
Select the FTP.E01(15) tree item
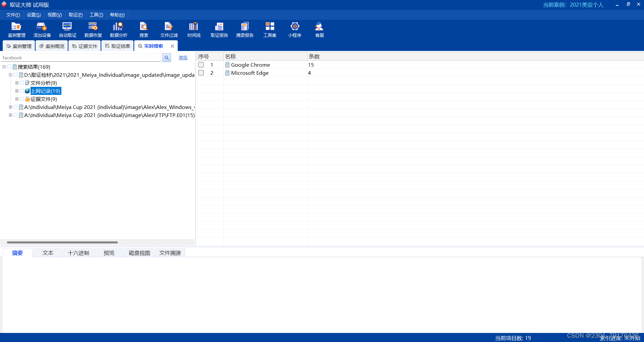click(x=109, y=115)
